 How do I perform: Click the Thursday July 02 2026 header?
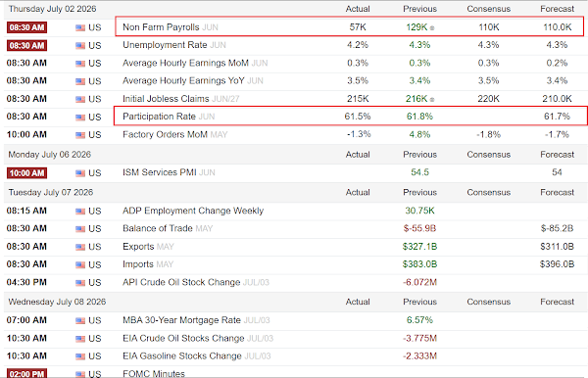tap(53, 9)
